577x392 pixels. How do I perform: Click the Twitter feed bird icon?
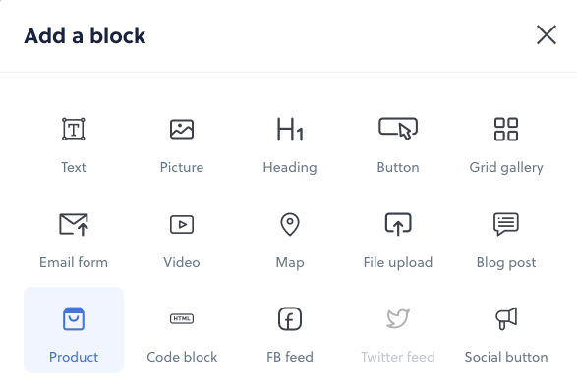coord(398,318)
